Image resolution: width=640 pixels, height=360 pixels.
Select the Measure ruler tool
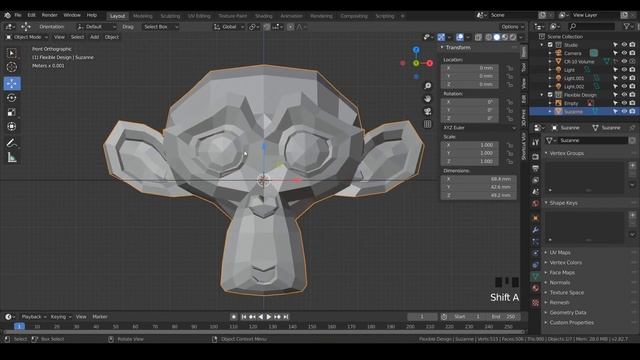click(x=11, y=157)
